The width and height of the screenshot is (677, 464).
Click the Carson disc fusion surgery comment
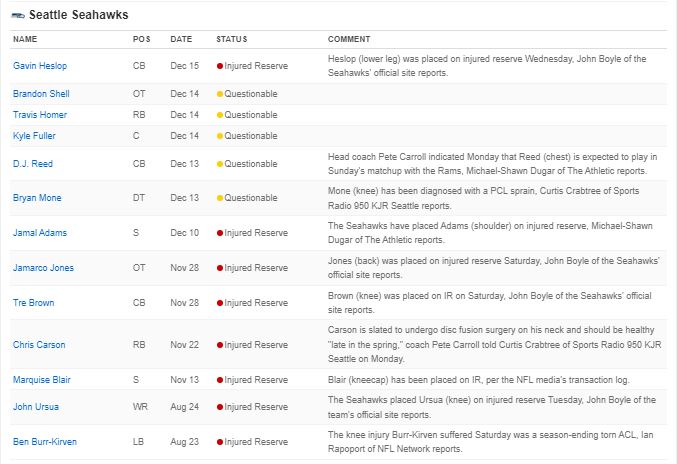pos(495,344)
